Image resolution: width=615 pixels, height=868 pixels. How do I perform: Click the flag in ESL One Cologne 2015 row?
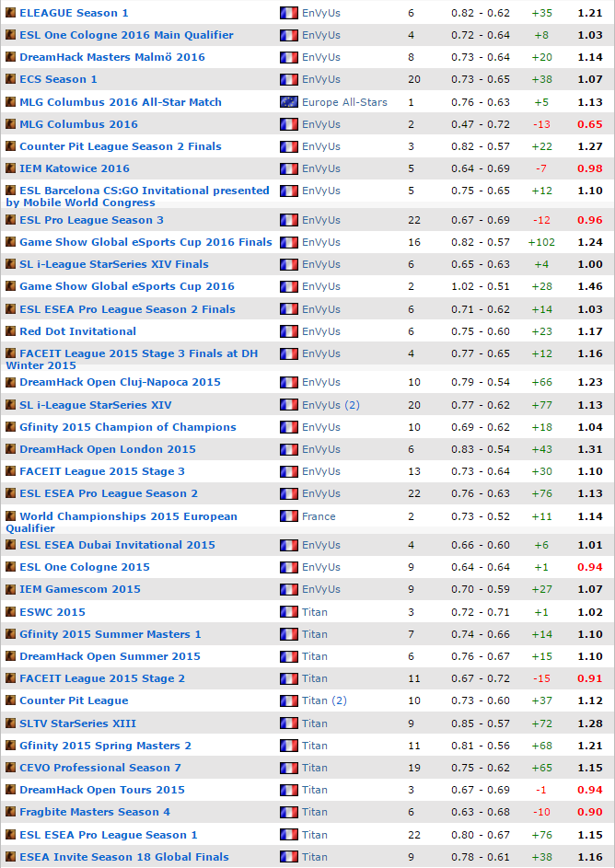(x=289, y=567)
